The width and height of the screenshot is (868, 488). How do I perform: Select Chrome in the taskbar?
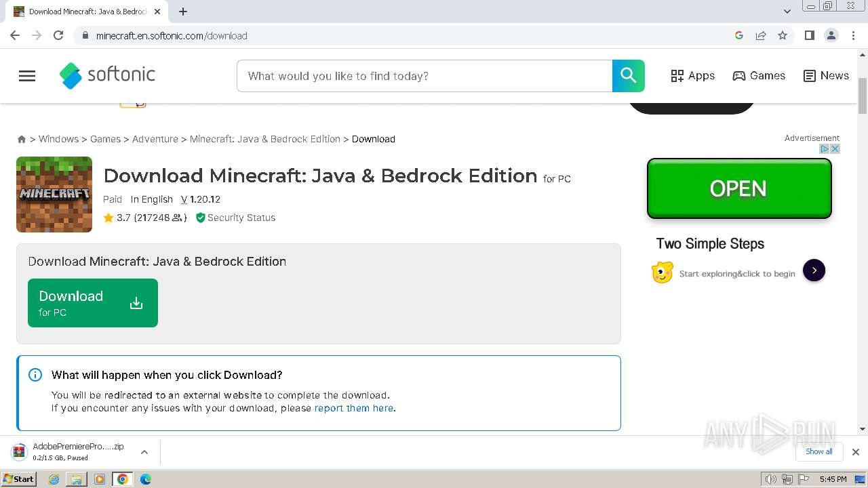(123, 479)
